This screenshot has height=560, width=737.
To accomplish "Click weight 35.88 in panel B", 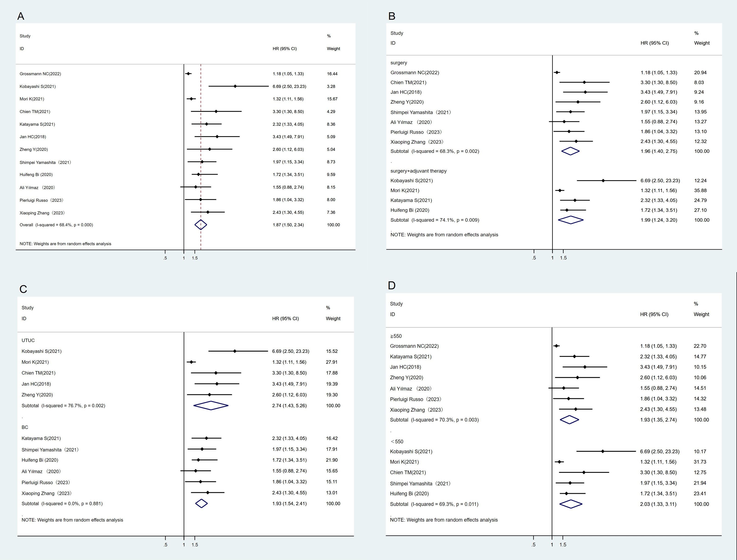I will pyautogui.click(x=700, y=190).
